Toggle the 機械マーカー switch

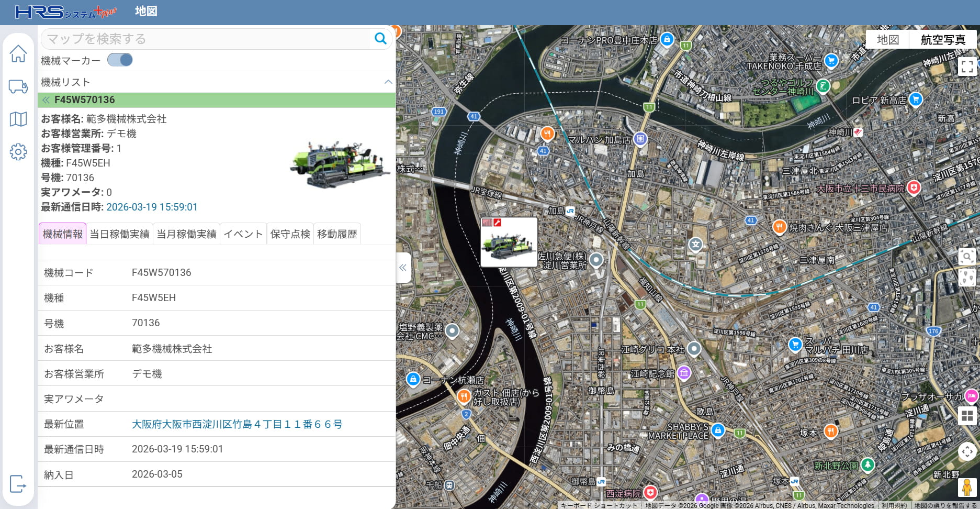120,60
